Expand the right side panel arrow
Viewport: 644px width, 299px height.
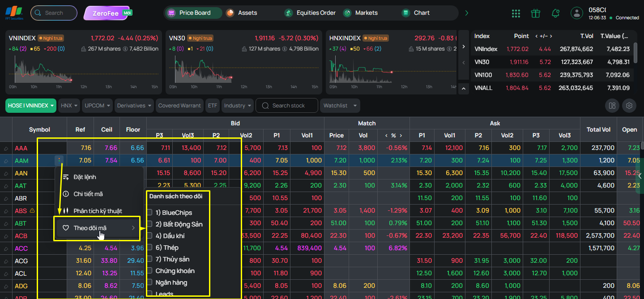(640, 175)
